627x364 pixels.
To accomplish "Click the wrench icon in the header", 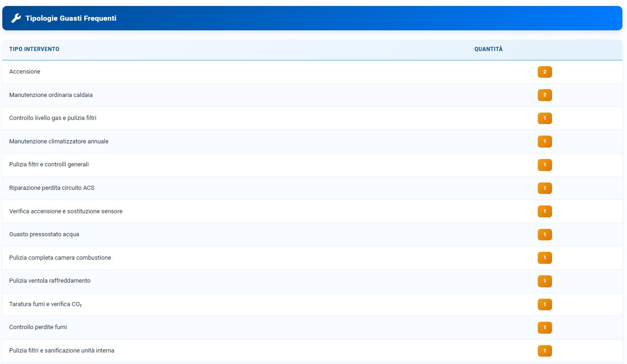I will [16, 18].
